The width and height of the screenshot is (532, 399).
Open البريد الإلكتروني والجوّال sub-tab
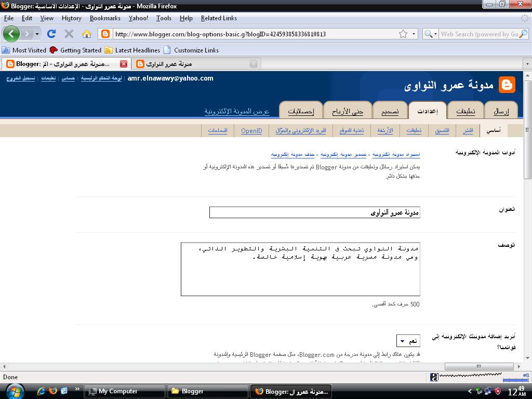[301, 130]
